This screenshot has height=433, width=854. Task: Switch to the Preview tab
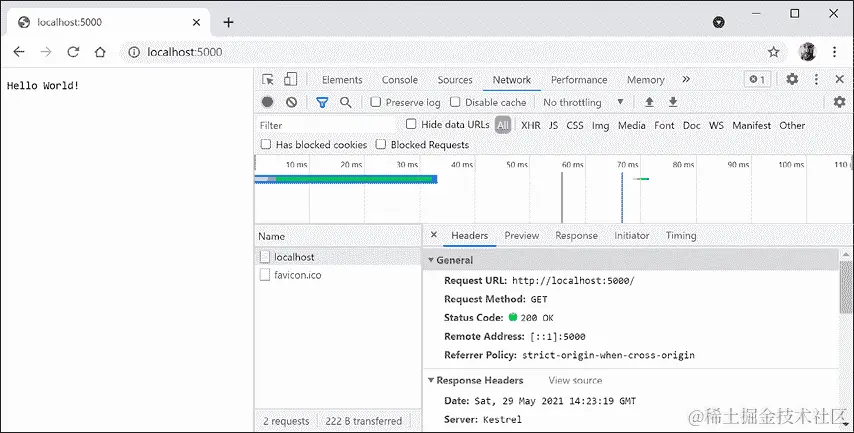point(522,235)
